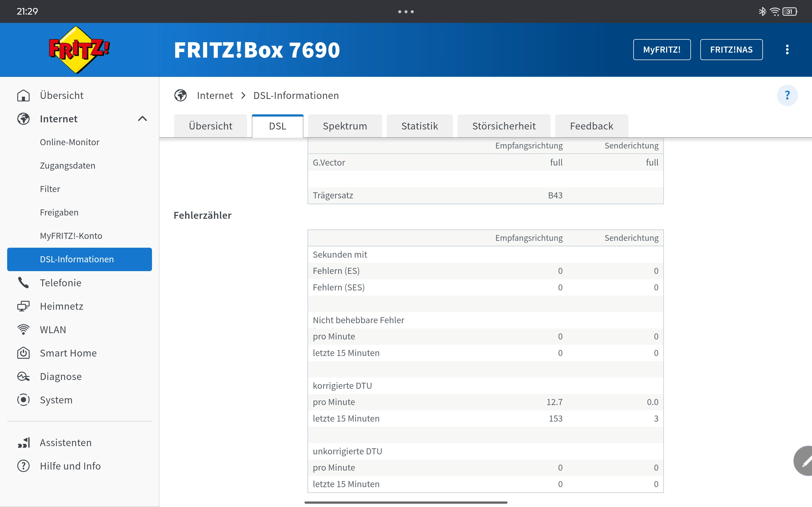Click the Telefonie phone icon

coord(23,283)
